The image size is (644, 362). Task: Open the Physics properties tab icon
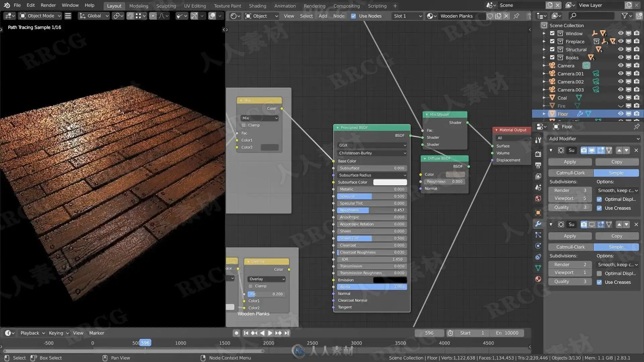[538, 246]
